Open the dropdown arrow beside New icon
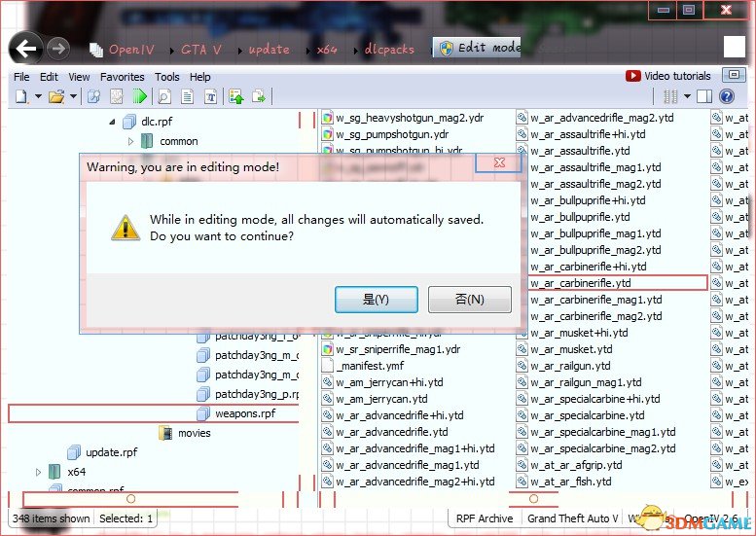Image resolution: width=756 pixels, height=536 pixels. tap(38, 96)
